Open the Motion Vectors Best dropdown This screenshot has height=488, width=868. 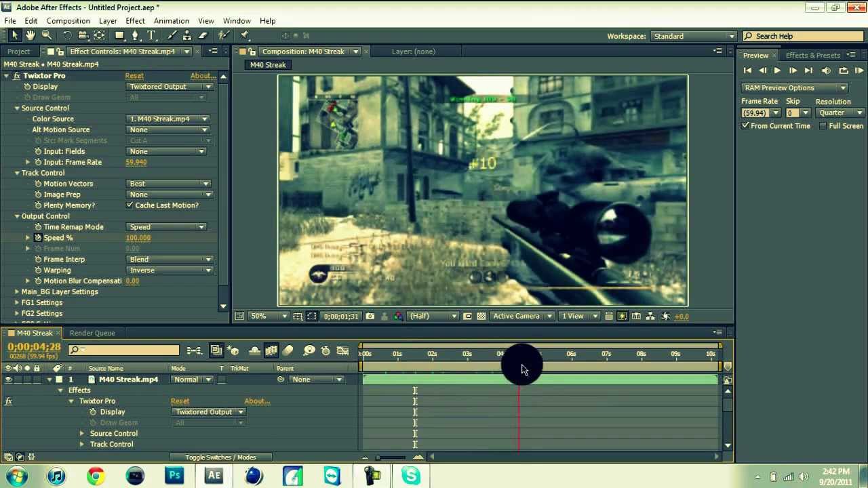(169, 184)
